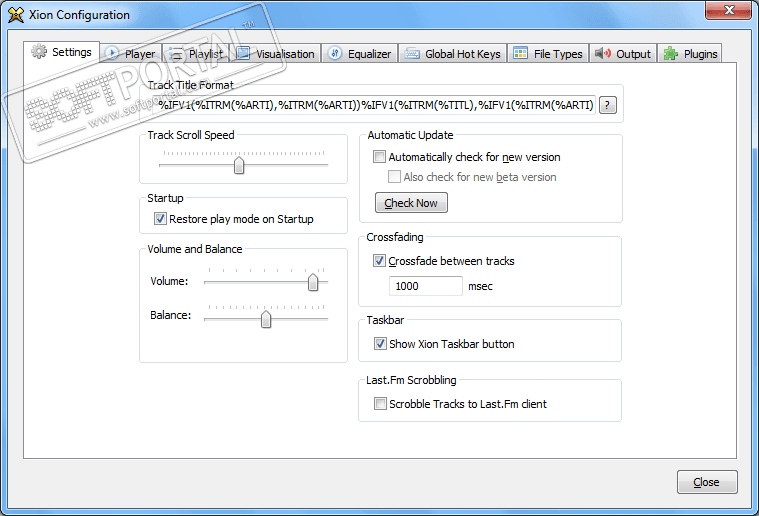Image resolution: width=759 pixels, height=516 pixels.
Task: Enable Scrobble Tracks to Last.Fm client
Action: point(380,404)
